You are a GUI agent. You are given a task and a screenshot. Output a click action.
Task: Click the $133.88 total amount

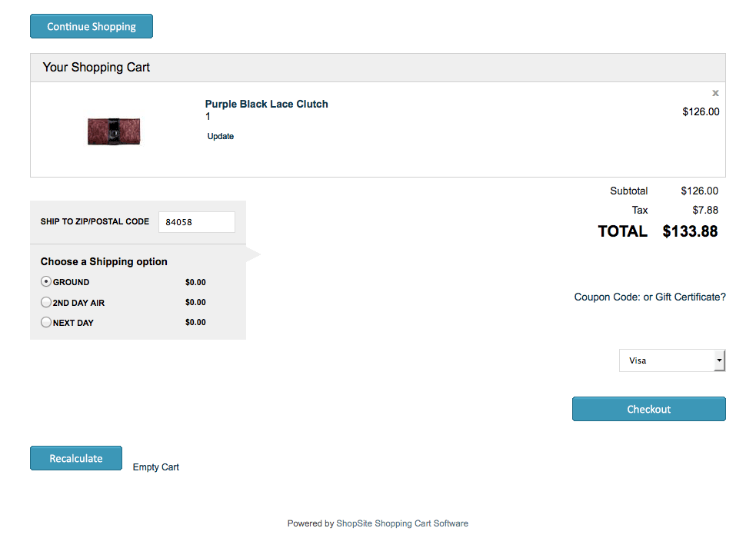690,231
